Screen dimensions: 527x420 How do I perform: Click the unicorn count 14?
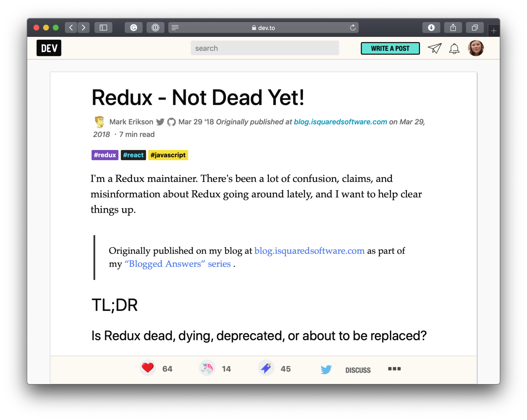pyautogui.click(x=226, y=369)
